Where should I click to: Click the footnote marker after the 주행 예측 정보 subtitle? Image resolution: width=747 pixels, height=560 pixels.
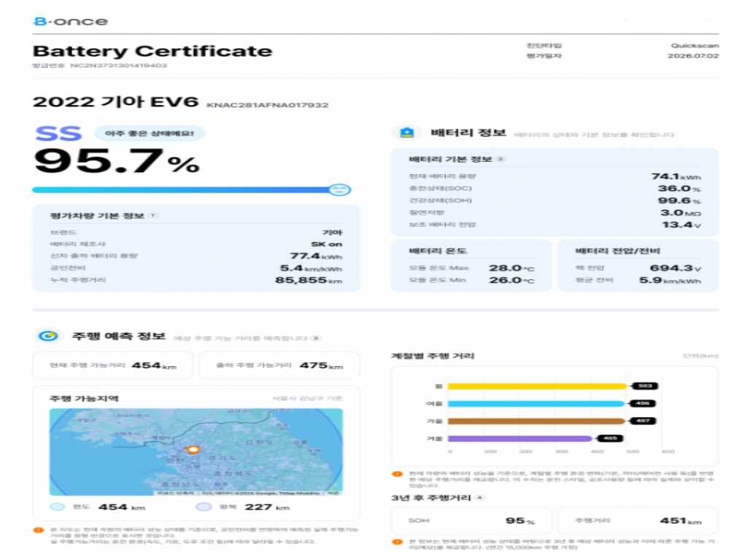315,338
